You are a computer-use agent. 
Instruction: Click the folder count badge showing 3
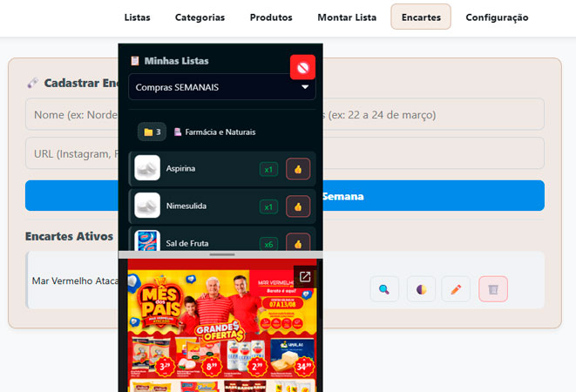(x=152, y=132)
